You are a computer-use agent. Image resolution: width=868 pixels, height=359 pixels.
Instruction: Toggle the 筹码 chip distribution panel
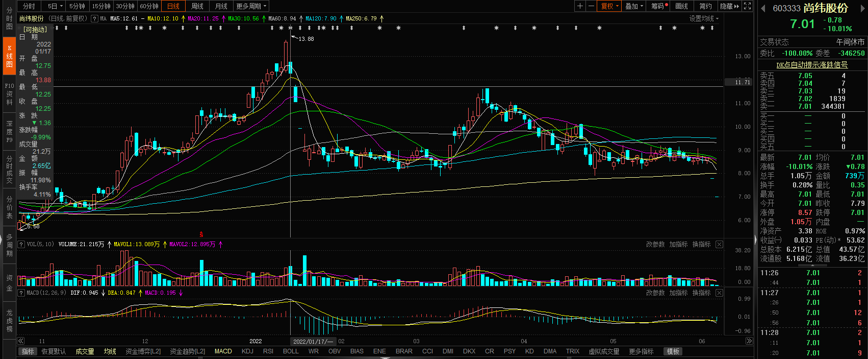click(659, 6)
